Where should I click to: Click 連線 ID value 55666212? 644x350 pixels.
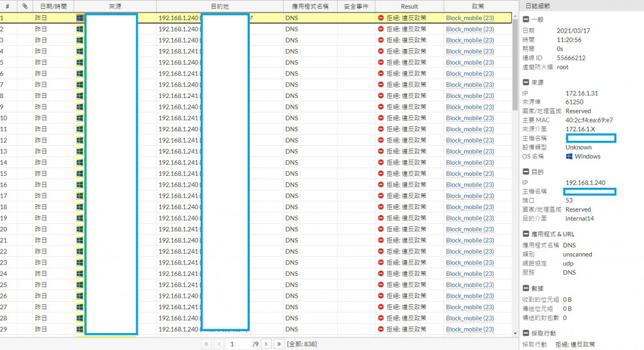click(571, 58)
